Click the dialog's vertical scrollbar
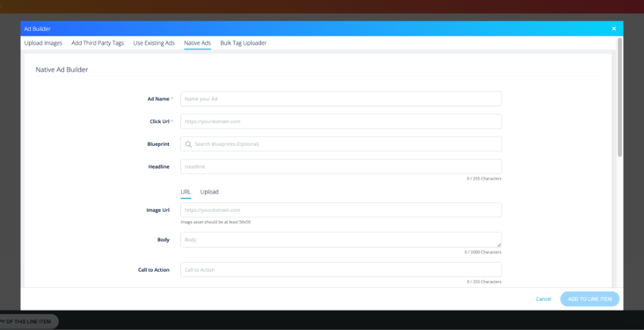This screenshot has width=644, height=330. (620, 96)
